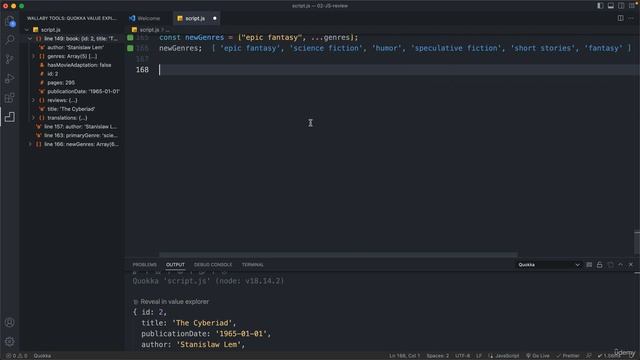Select the pages: 295 row

72,82
